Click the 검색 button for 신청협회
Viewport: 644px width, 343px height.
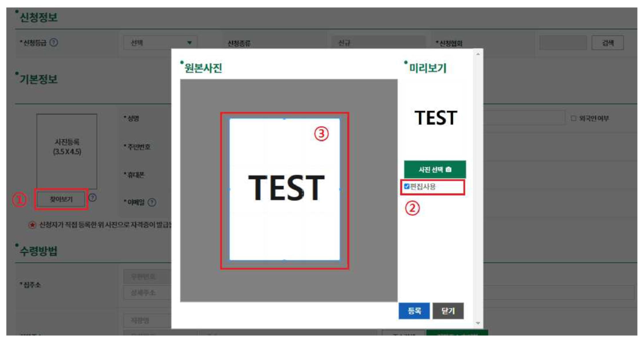[x=607, y=43]
